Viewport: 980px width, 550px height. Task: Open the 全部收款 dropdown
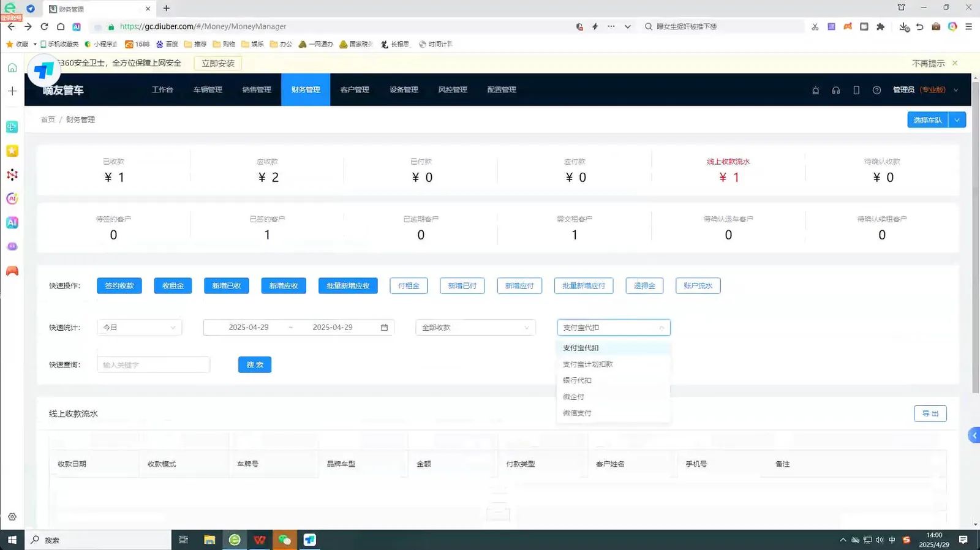tap(475, 328)
